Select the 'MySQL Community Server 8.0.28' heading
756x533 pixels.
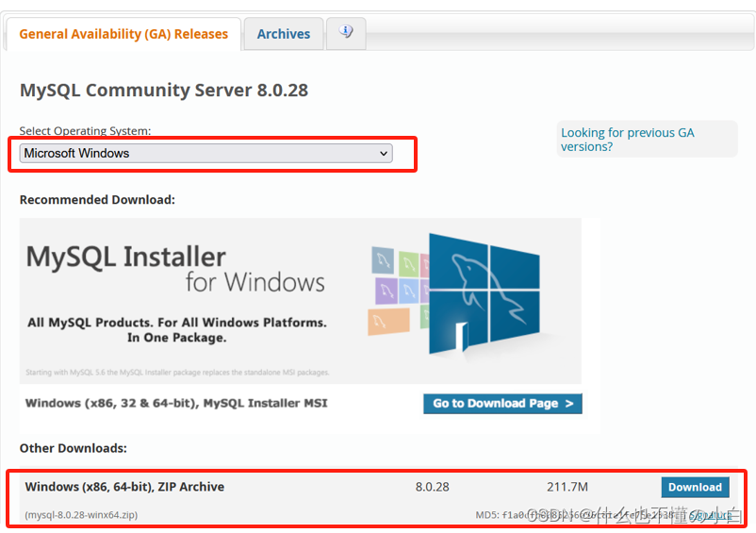pos(164,91)
